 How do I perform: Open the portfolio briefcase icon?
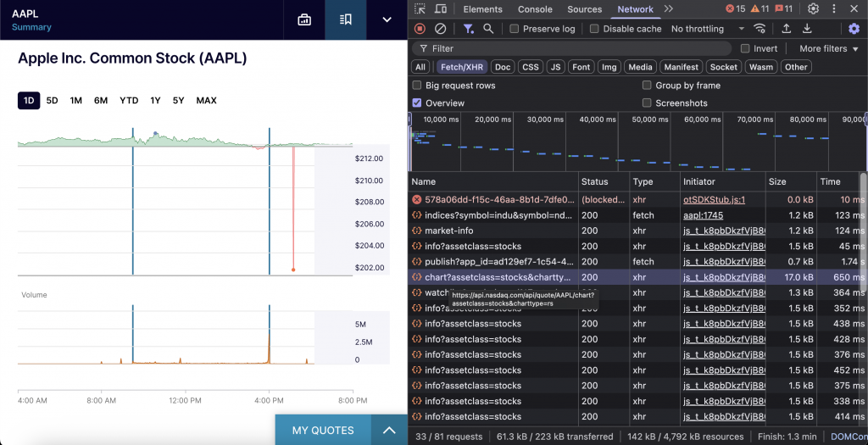(304, 19)
